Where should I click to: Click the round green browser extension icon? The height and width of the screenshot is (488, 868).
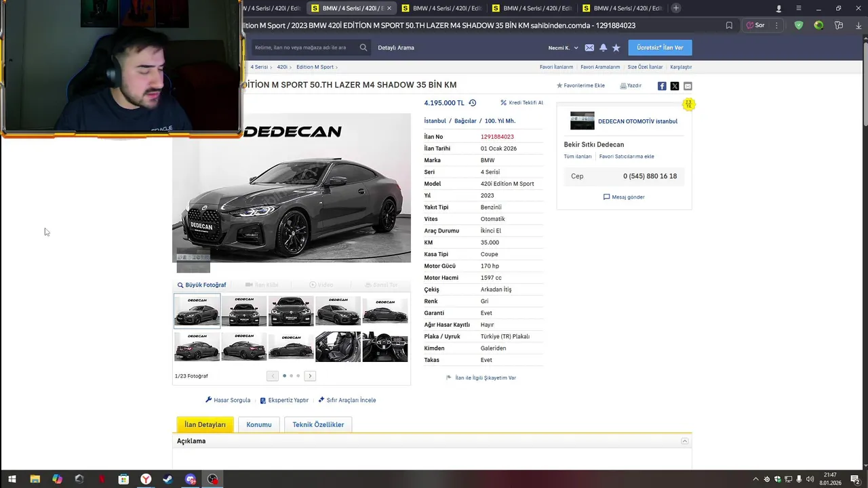(819, 25)
